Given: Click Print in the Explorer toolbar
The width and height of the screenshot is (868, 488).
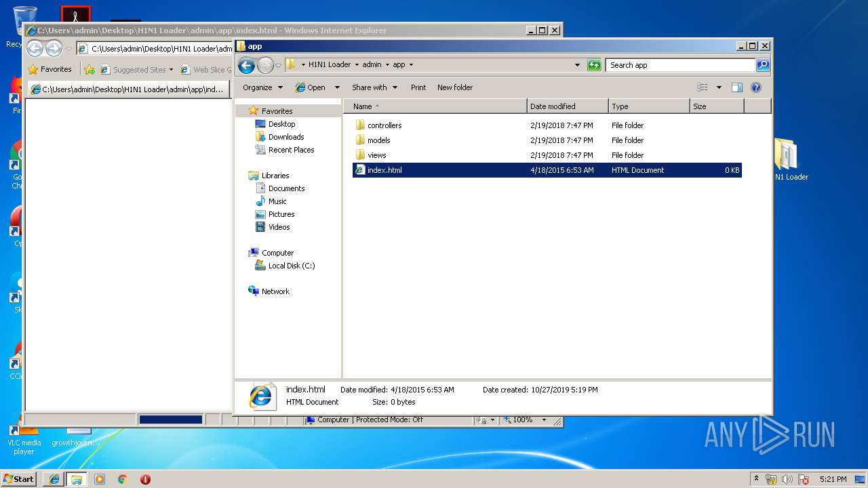Looking at the screenshot, I should pos(418,87).
